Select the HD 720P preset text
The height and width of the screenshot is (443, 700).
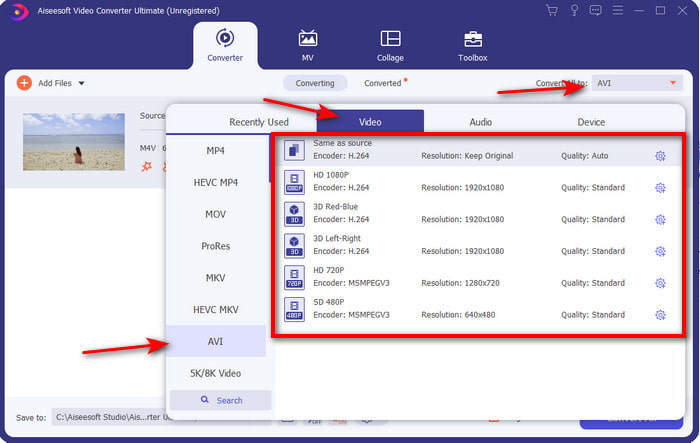[329, 270]
